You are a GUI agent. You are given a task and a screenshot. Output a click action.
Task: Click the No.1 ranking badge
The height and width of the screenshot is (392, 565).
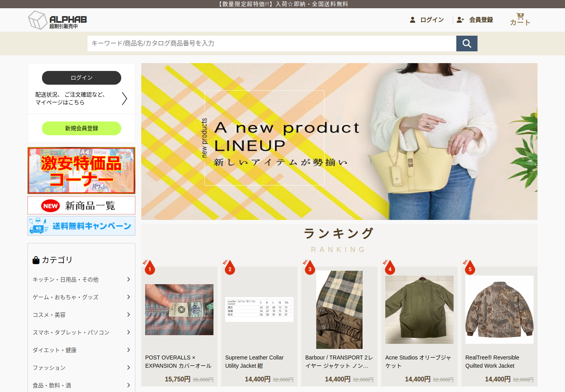(x=149, y=267)
